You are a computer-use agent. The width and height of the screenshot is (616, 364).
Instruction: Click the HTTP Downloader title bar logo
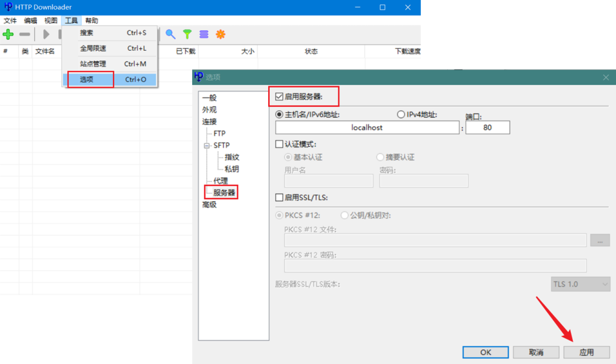point(8,7)
